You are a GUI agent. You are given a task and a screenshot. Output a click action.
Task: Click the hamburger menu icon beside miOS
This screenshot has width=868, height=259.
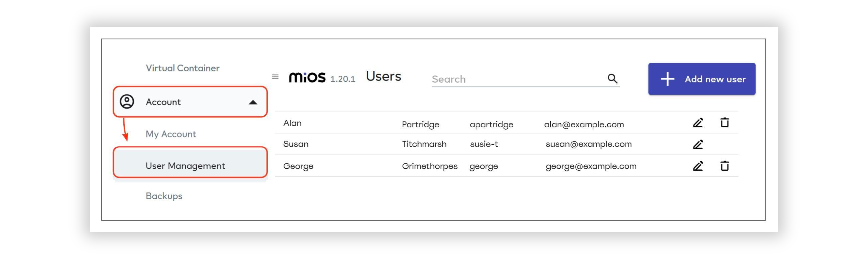(x=275, y=77)
